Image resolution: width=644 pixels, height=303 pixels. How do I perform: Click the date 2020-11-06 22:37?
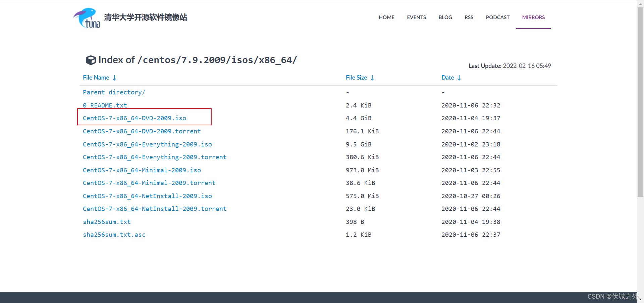coord(471,235)
